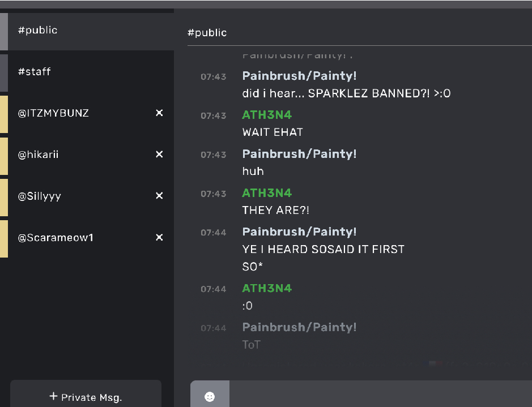The image size is (532, 407).
Task: Click ATH3N4 username above THEY ARE?! message
Action: tap(267, 193)
